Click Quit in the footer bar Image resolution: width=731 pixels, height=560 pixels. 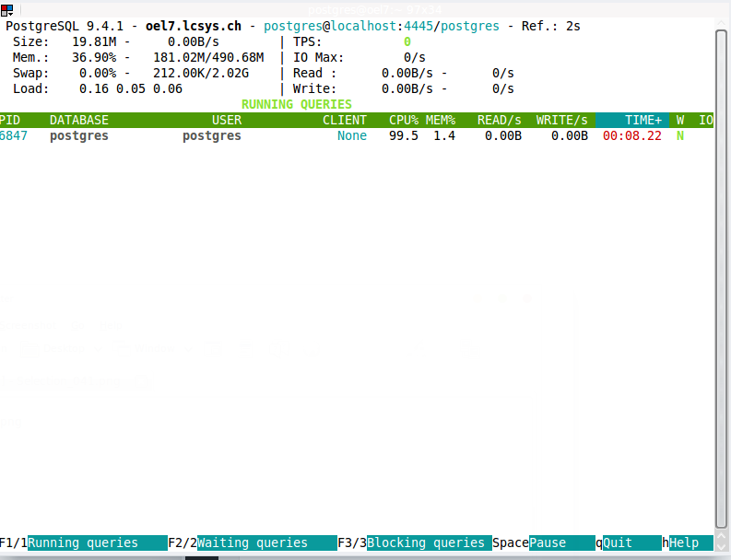(x=618, y=542)
